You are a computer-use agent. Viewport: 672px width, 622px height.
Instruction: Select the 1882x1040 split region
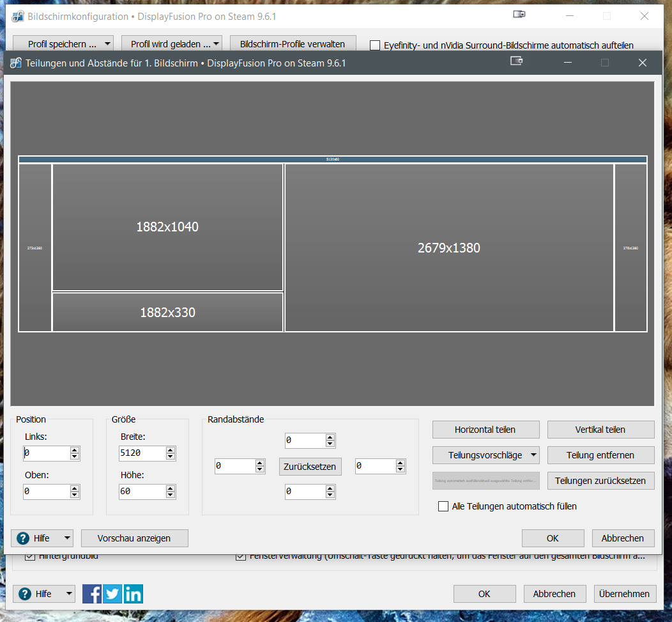point(167,227)
